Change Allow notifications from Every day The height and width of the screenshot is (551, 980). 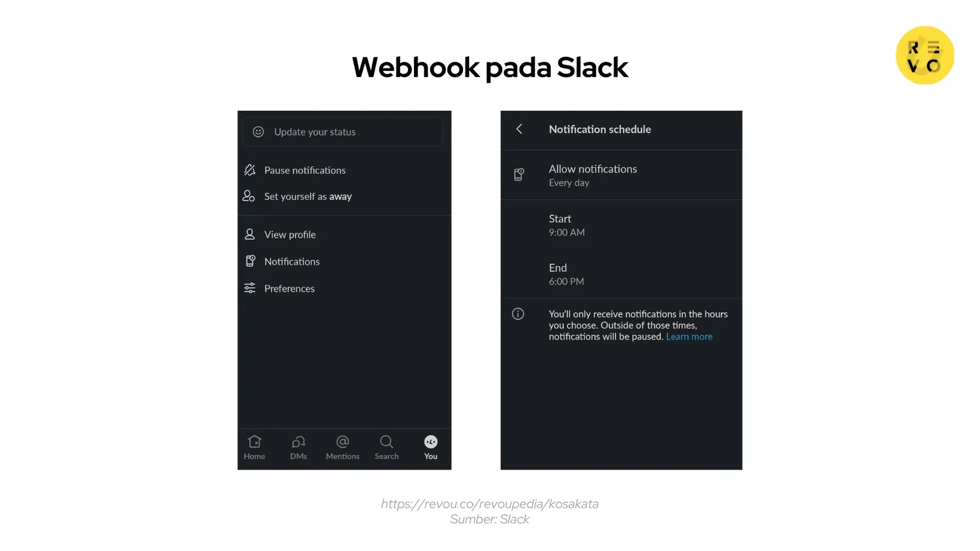[592, 175]
